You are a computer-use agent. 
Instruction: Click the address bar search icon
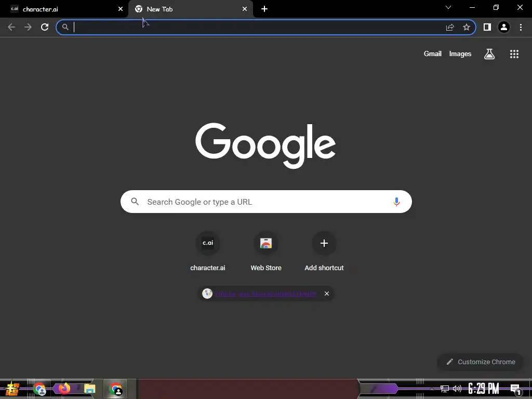tap(65, 27)
